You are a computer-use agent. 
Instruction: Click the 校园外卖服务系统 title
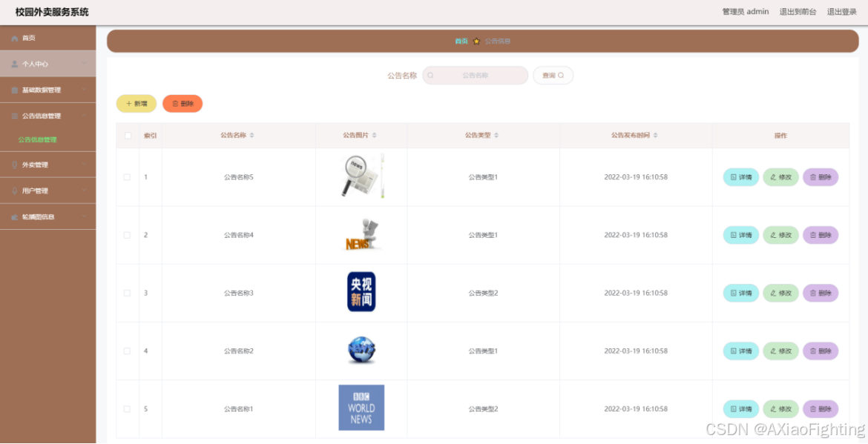coord(52,12)
